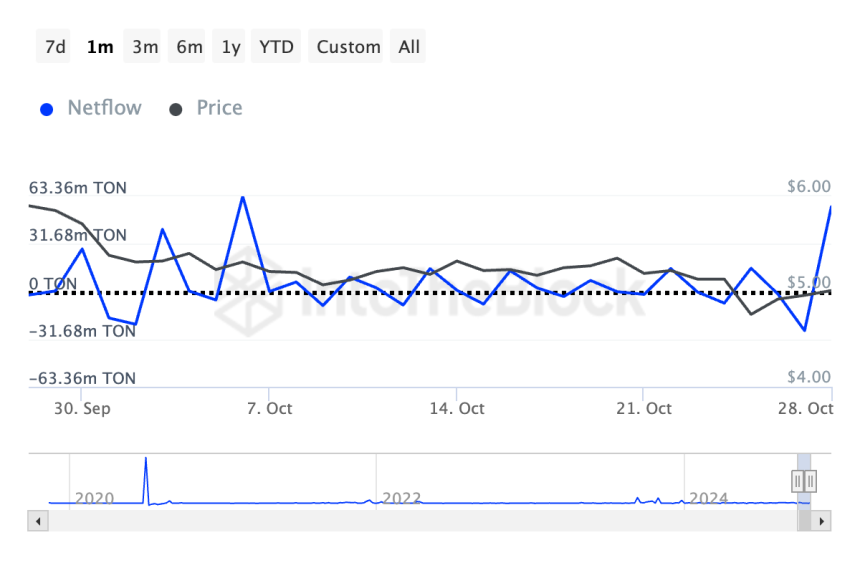Click the scrollbar right arrow
860x573 pixels.
point(822,522)
